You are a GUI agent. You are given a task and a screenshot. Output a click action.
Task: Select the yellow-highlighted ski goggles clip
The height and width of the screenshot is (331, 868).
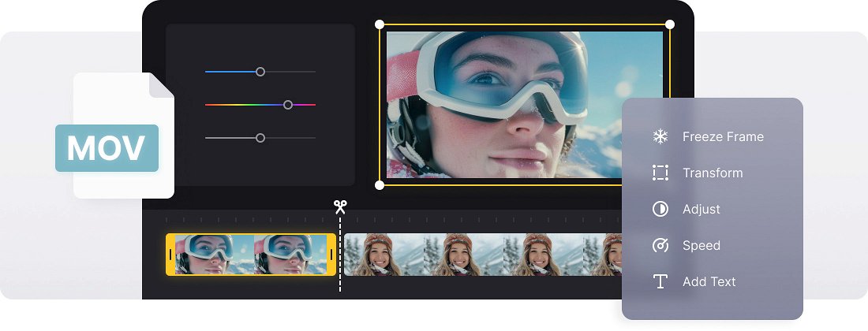251,255
